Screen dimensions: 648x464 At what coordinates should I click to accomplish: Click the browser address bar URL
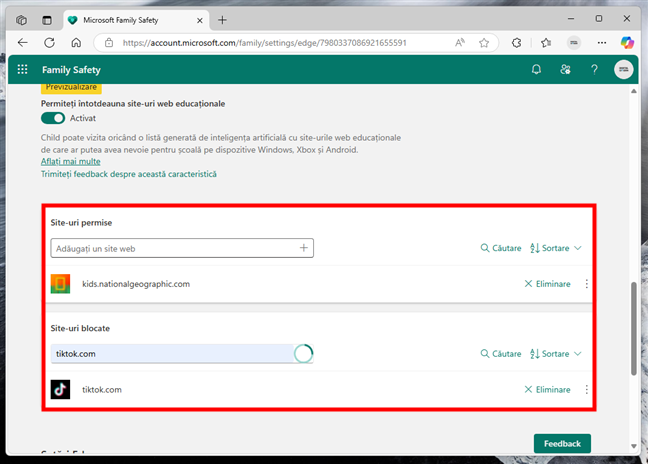point(264,43)
